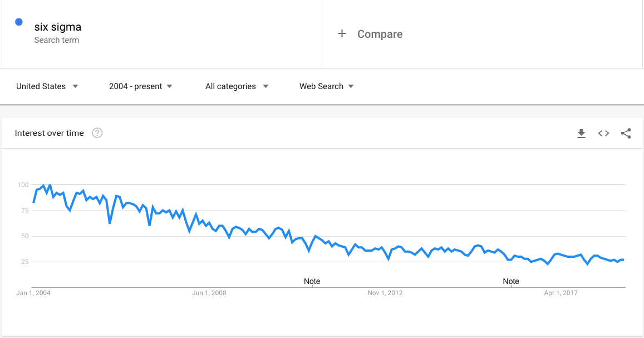Click the plus icon next to Compare
The image size is (644, 338).
[x=342, y=33]
